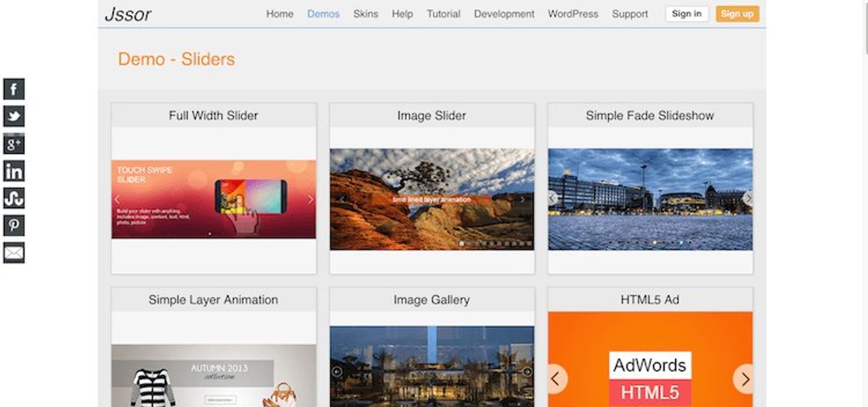Image resolution: width=868 pixels, height=407 pixels.
Task: Share page on LinkedIn
Action: [x=14, y=171]
